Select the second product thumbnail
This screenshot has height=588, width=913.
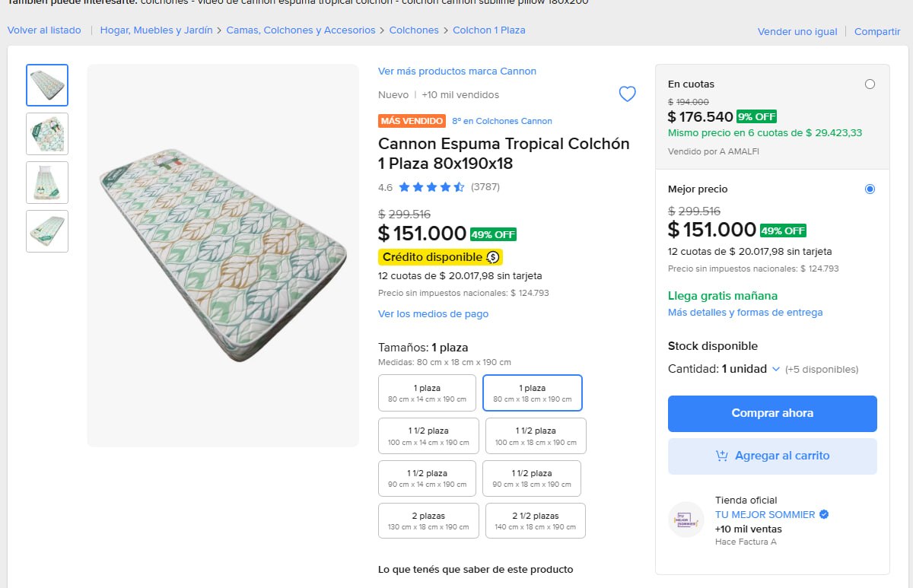pyautogui.click(x=47, y=134)
